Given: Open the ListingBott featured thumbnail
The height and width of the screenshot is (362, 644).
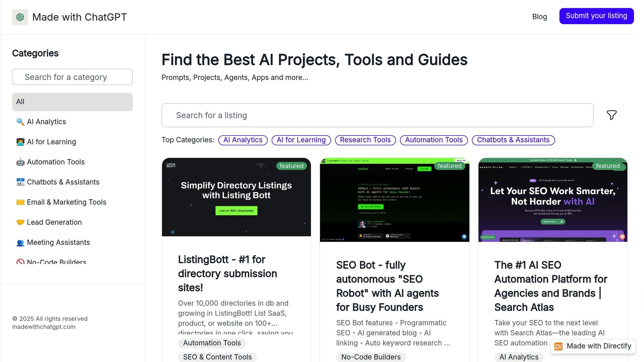Looking at the screenshot, I should [236, 197].
